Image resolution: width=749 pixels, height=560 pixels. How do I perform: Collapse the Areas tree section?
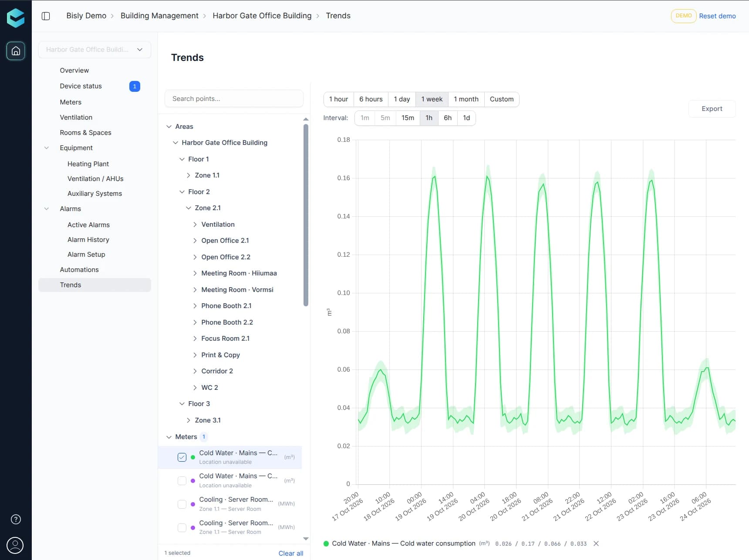169,127
